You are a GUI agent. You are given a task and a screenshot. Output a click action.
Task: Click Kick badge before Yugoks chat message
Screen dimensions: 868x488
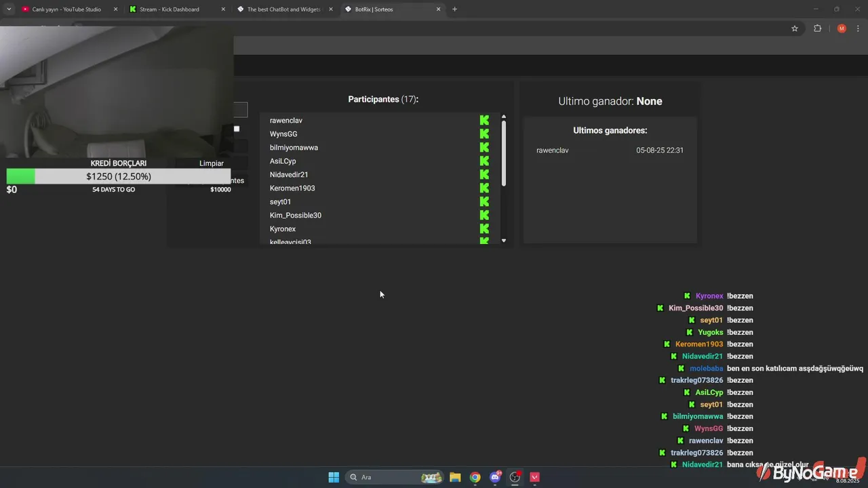click(x=690, y=332)
